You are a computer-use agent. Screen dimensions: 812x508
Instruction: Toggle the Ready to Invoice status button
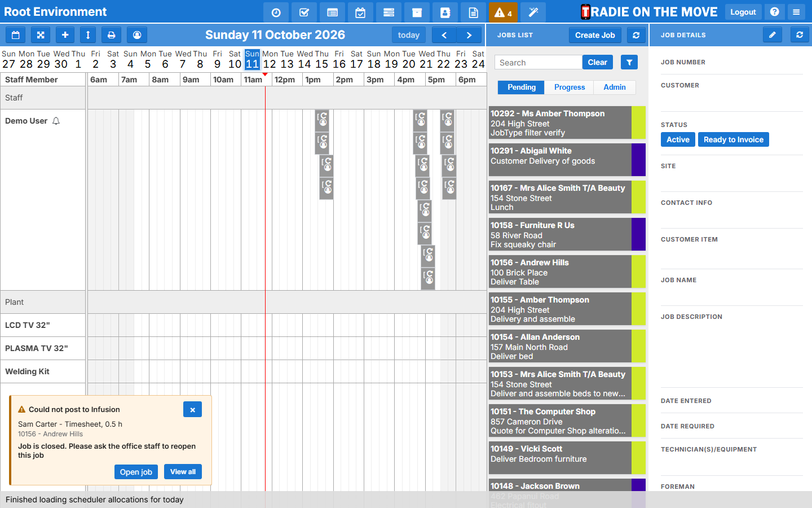(x=734, y=139)
